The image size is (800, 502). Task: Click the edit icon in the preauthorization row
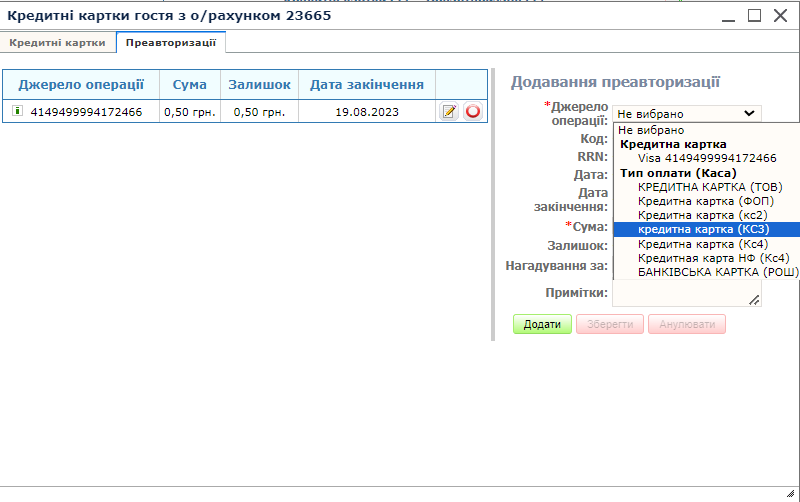coord(449,112)
